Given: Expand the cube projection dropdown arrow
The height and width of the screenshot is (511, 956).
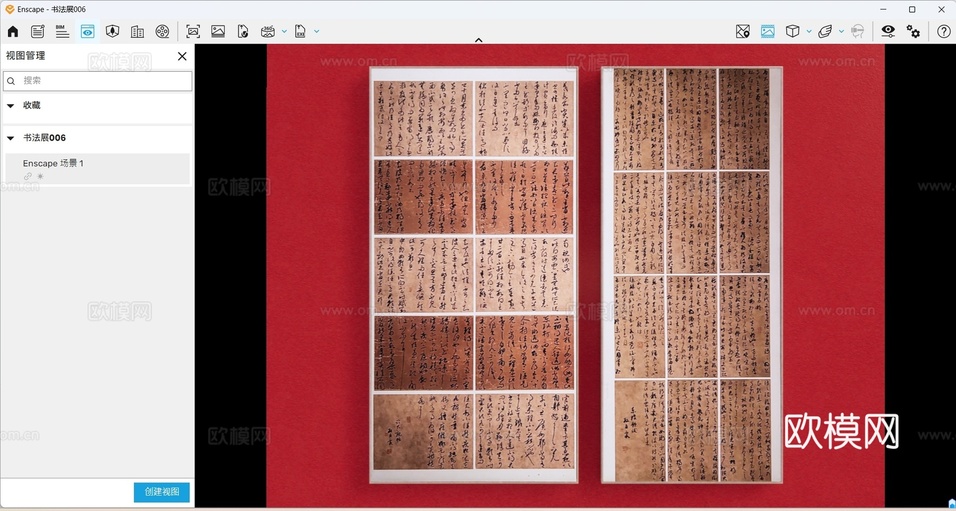Looking at the screenshot, I should point(809,32).
